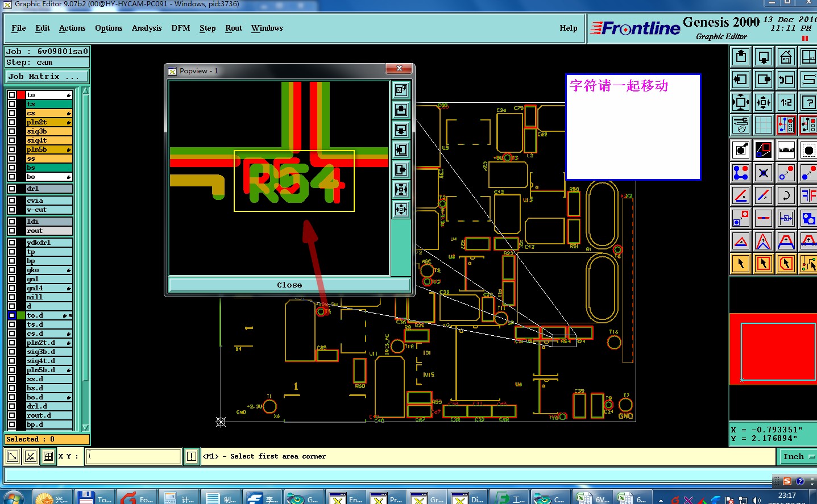Screen dimensions: 817x504
Task: Click the X Y coordinate input field
Action: [133, 456]
